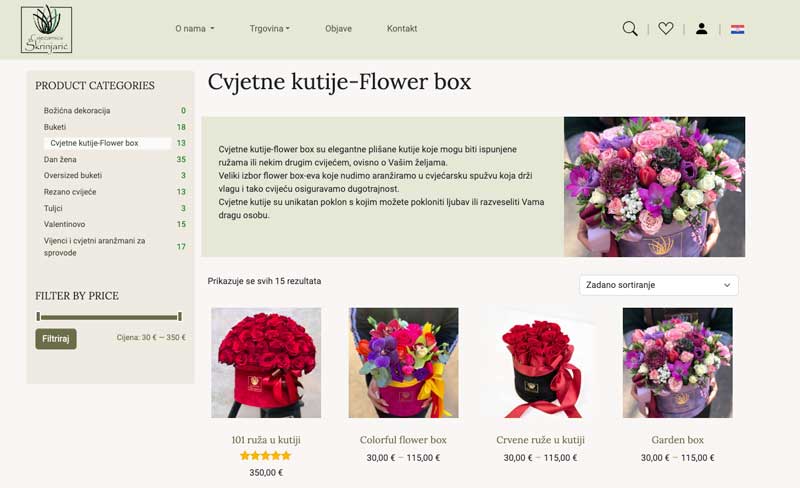Open the user account icon
Screen dimensions: 800x488
(701, 29)
